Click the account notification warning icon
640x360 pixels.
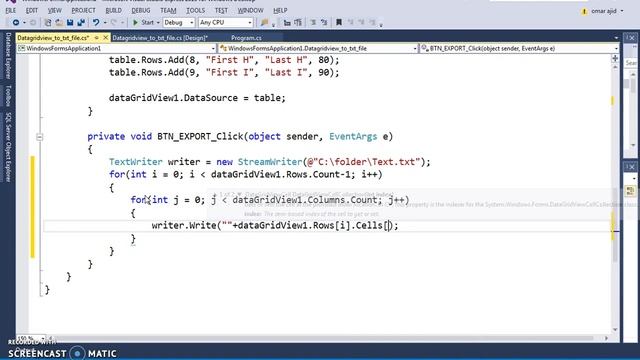pyautogui.click(x=584, y=11)
